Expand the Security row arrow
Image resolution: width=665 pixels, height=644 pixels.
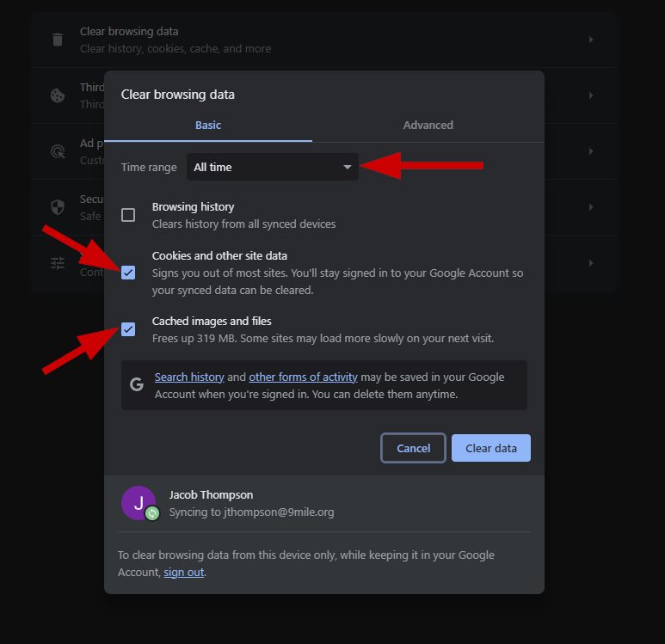(591, 207)
